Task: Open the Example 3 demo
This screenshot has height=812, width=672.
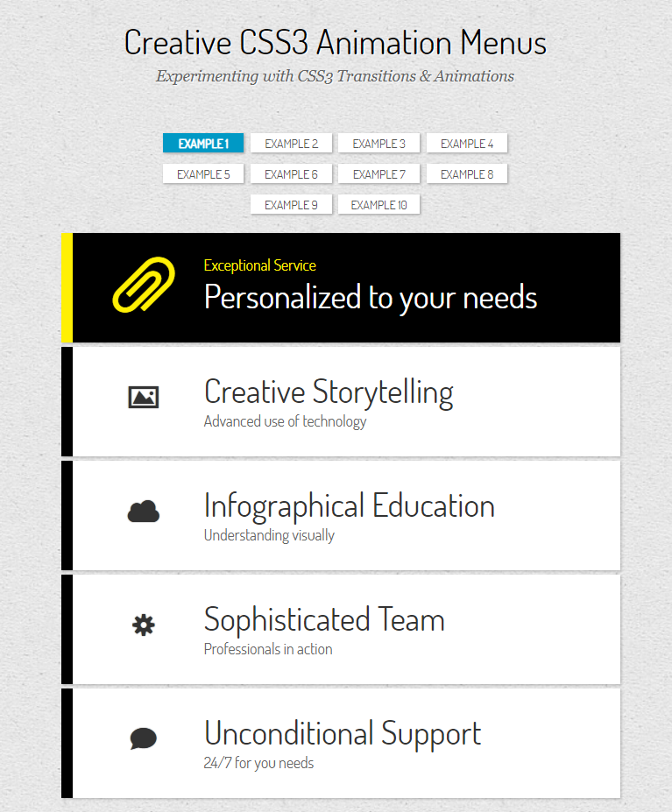Action: point(378,144)
